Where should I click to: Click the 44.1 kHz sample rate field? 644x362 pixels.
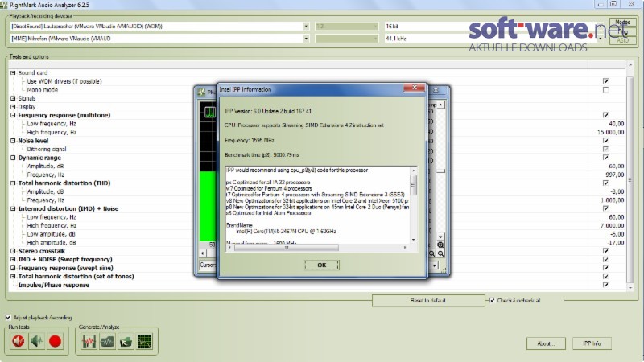click(x=427, y=38)
